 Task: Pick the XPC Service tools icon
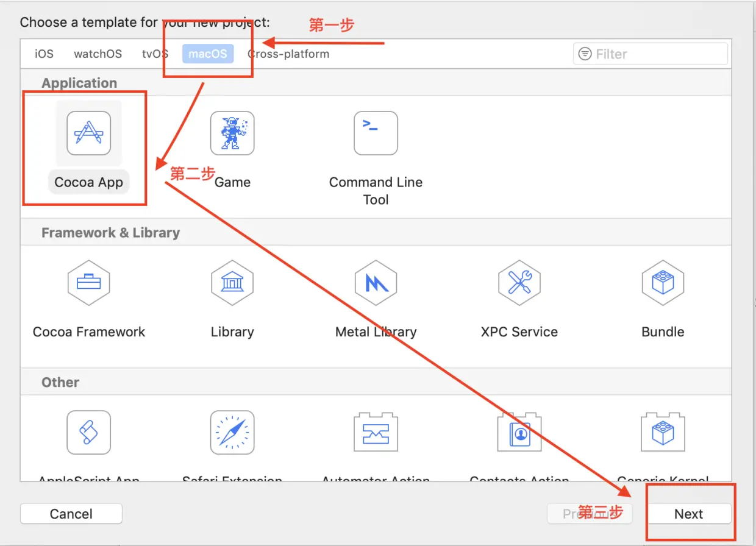coord(519,283)
